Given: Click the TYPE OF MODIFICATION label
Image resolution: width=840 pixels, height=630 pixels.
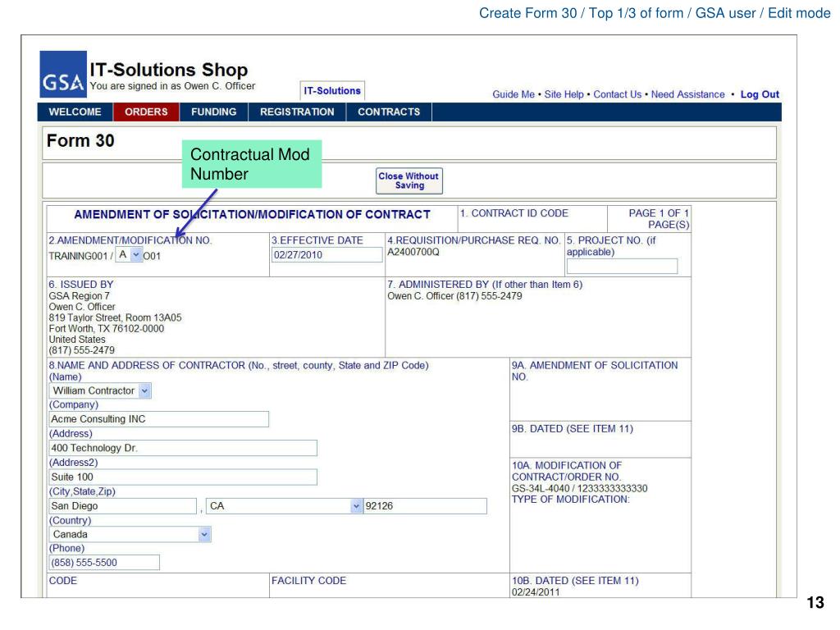Looking at the screenshot, I should point(571,500).
